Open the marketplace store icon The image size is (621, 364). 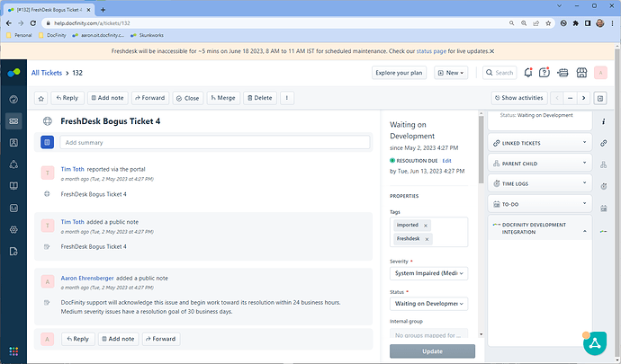(581, 73)
